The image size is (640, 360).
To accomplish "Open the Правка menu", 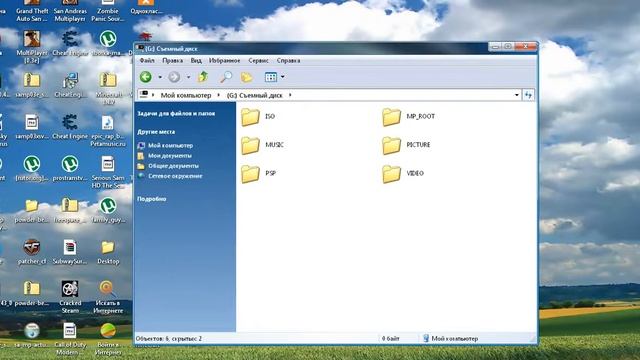I will point(172,60).
